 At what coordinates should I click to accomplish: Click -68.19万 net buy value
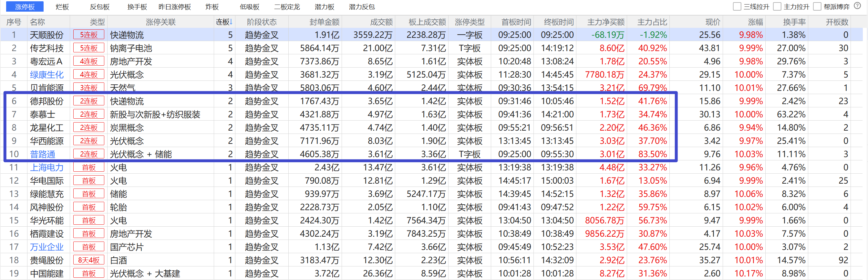[x=607, y=35]
